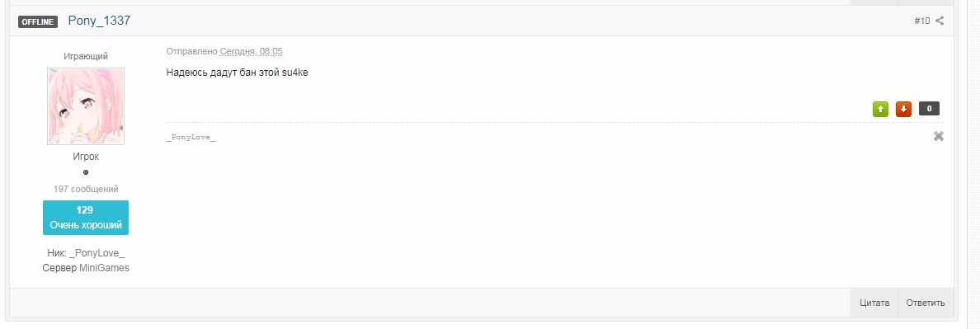
Task: Click the OFFLINE status badge
Action: point(37,21)
